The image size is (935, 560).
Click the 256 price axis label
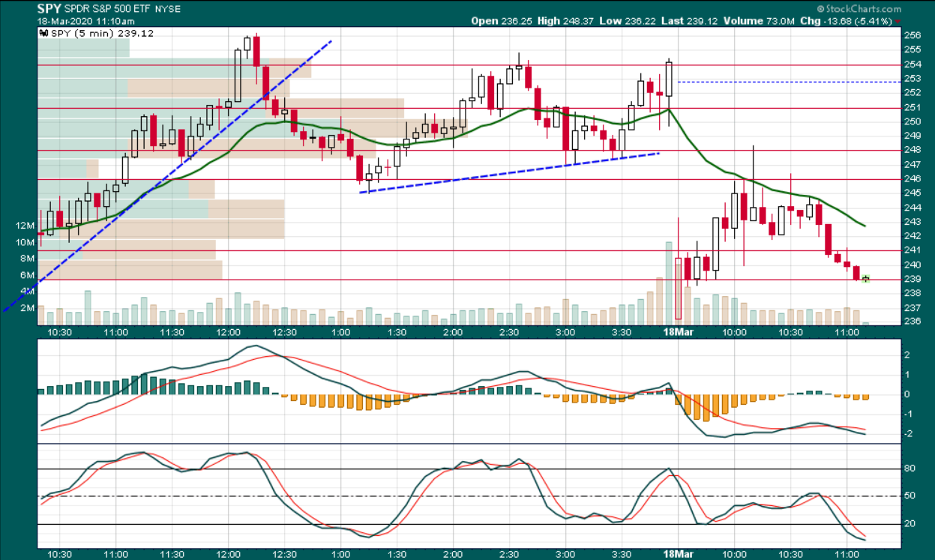[x=913, y=34]
